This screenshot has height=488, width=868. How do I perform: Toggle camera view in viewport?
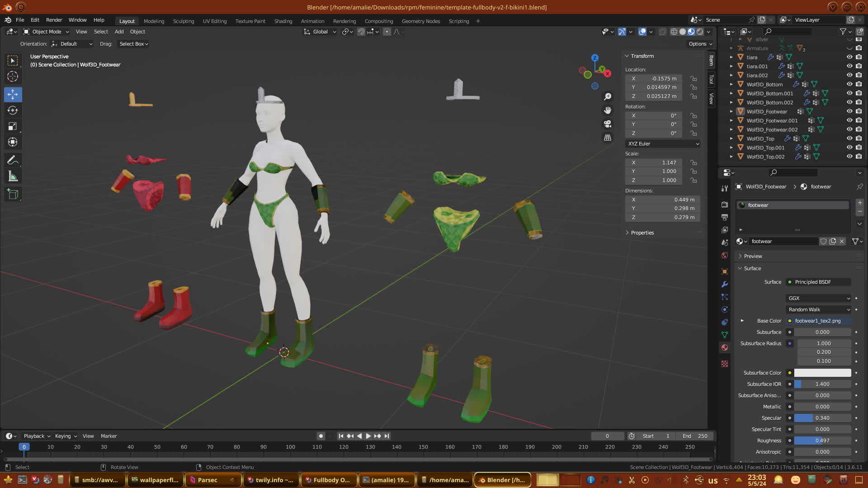point(608,124)
